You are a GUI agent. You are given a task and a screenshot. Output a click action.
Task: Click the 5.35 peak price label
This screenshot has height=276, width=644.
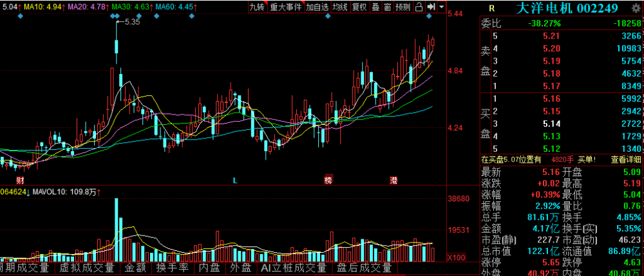131,21
